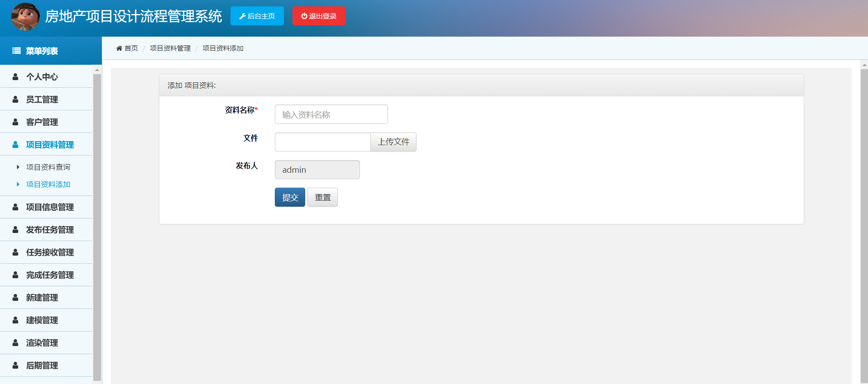
Task: Click the user icon next to 完成任务管理
Action: [15, 275]
